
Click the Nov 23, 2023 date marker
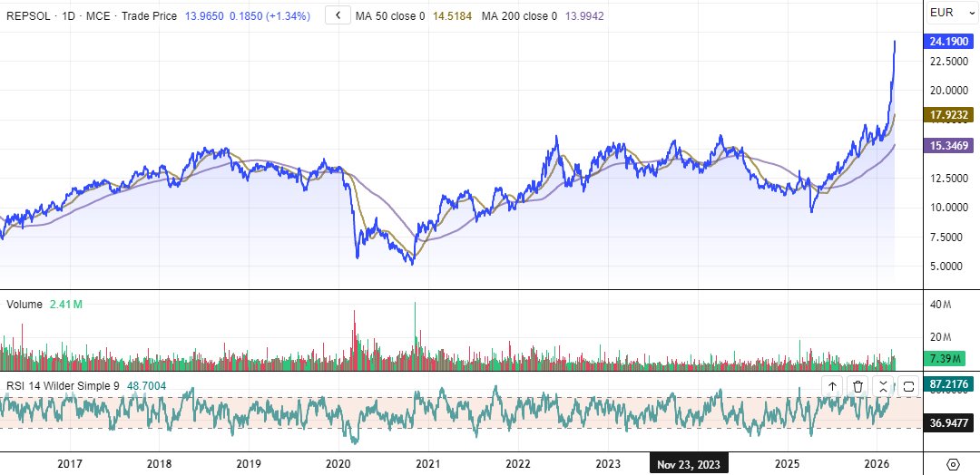tap(688, 464)
